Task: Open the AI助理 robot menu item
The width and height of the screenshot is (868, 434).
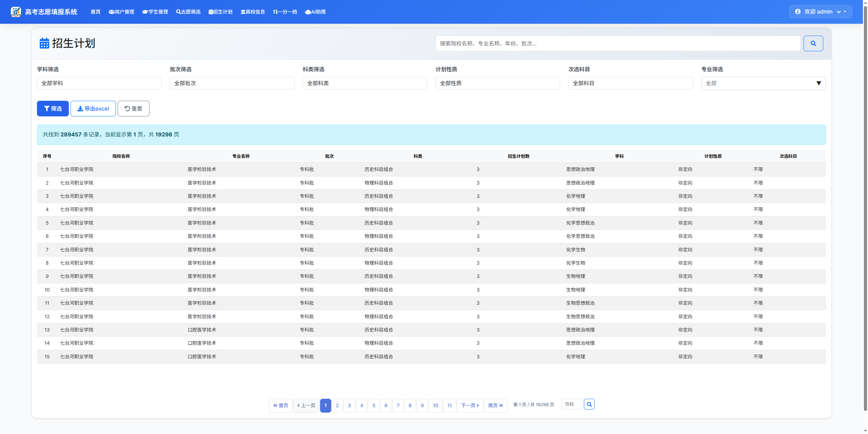Action: click(x=315, y=12)
